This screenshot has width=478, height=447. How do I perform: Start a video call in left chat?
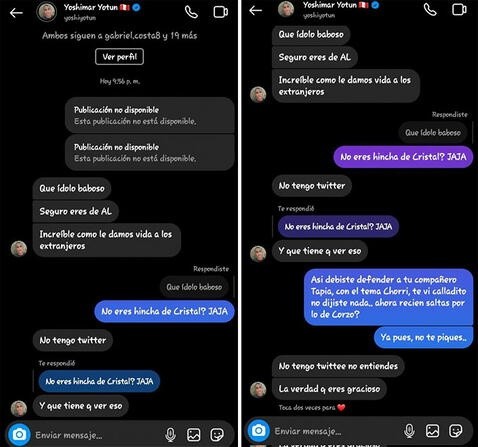point(221,12)
